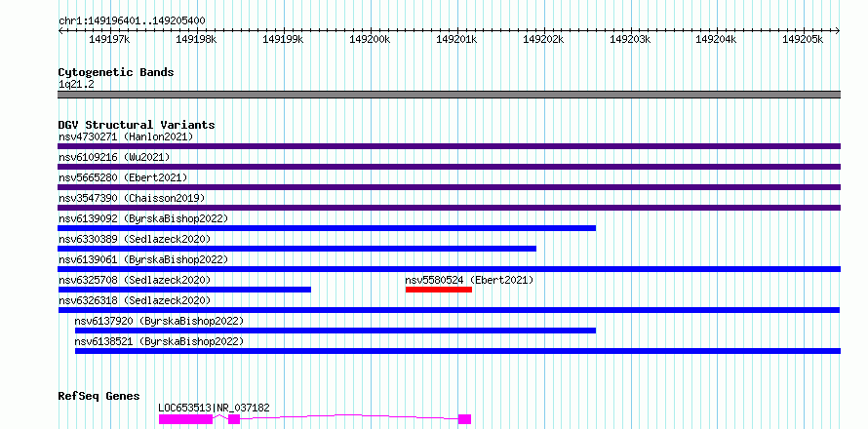Select the small second exon of LOC653513

[x=234, y=419]
